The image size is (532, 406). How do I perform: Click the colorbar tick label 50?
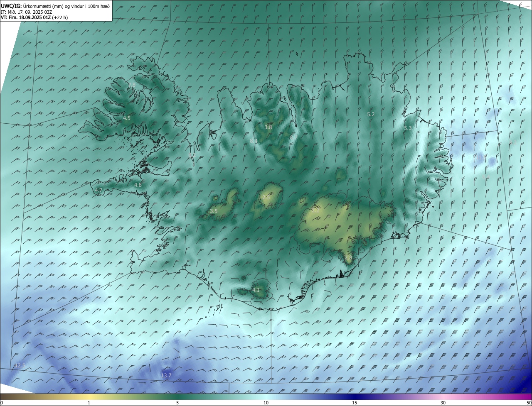tap(529, 403)
